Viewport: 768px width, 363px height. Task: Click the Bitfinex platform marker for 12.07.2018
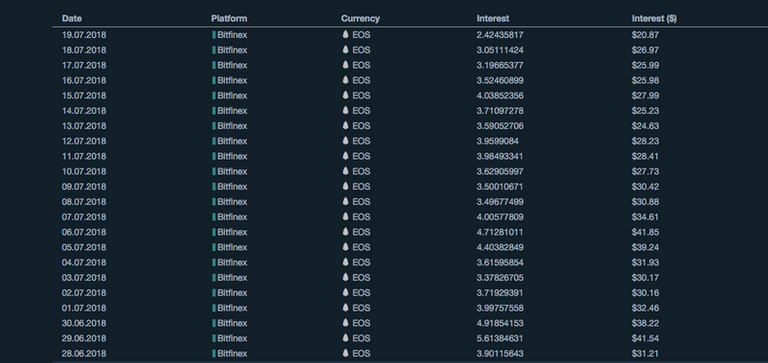(214, 141)
